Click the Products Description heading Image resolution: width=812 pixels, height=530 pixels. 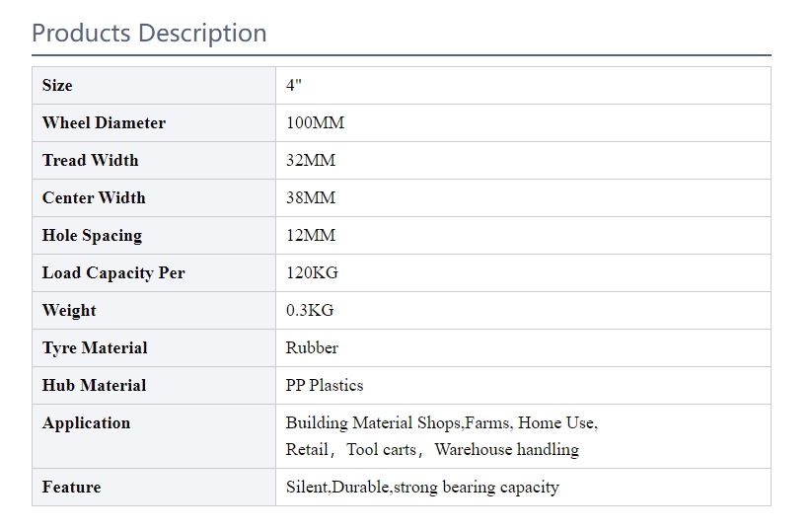(x=149, y=34)
